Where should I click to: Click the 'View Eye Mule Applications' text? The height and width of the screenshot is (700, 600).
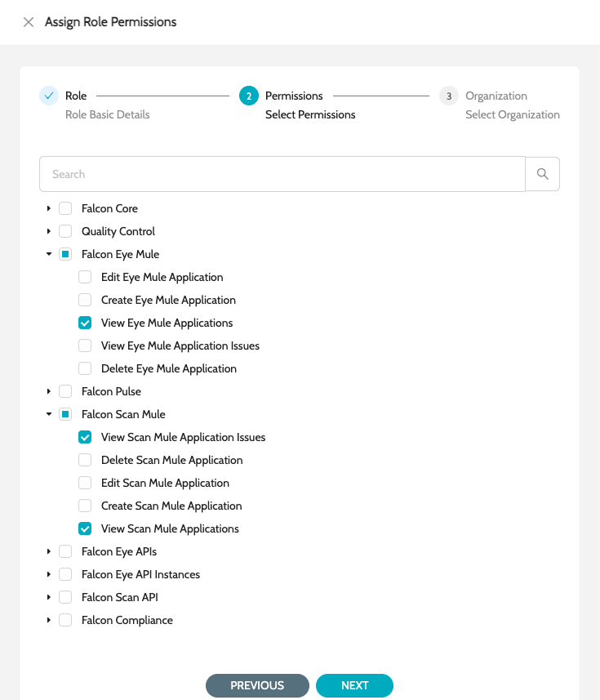167,323
